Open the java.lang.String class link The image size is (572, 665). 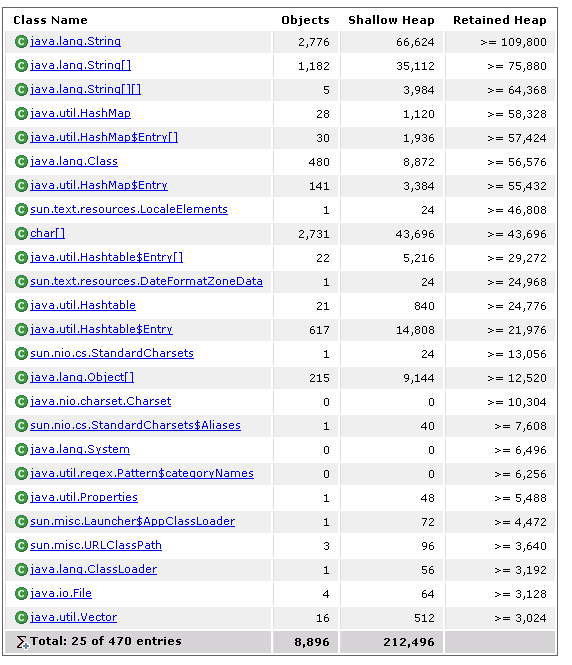click(75, 42)
